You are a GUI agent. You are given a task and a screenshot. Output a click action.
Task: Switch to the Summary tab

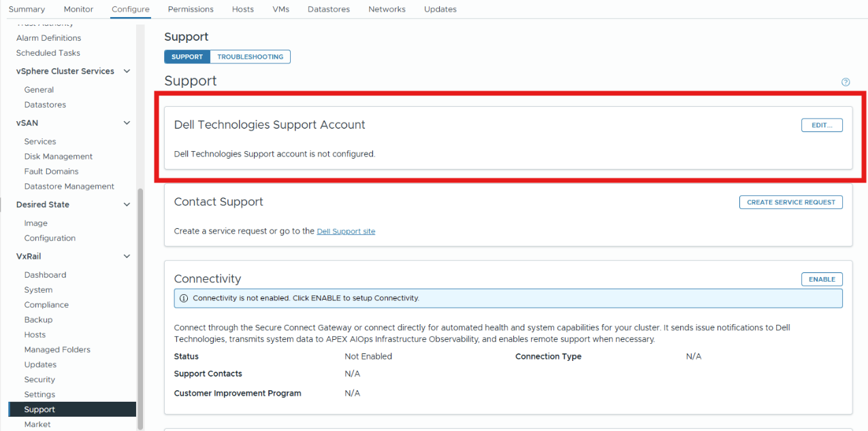[x=27, y=9]
